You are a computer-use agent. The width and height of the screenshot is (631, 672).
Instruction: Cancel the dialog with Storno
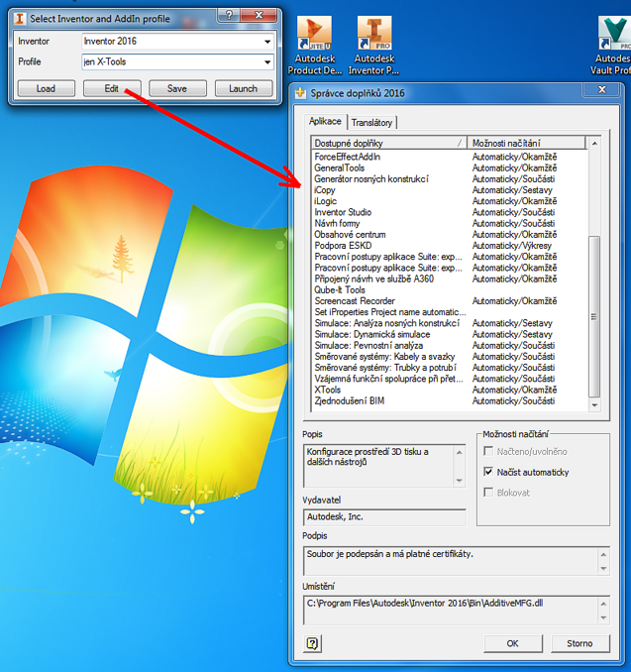click(579, 643)
